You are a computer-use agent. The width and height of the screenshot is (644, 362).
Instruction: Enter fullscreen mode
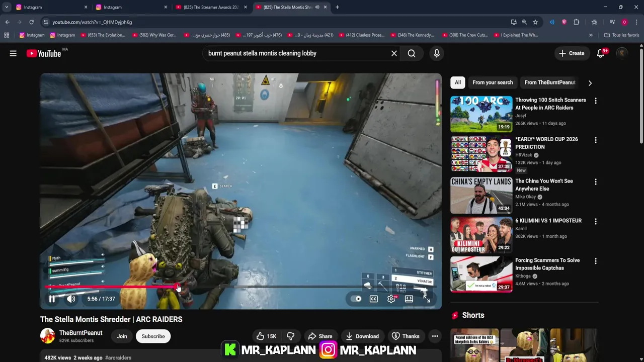(426, 299)
